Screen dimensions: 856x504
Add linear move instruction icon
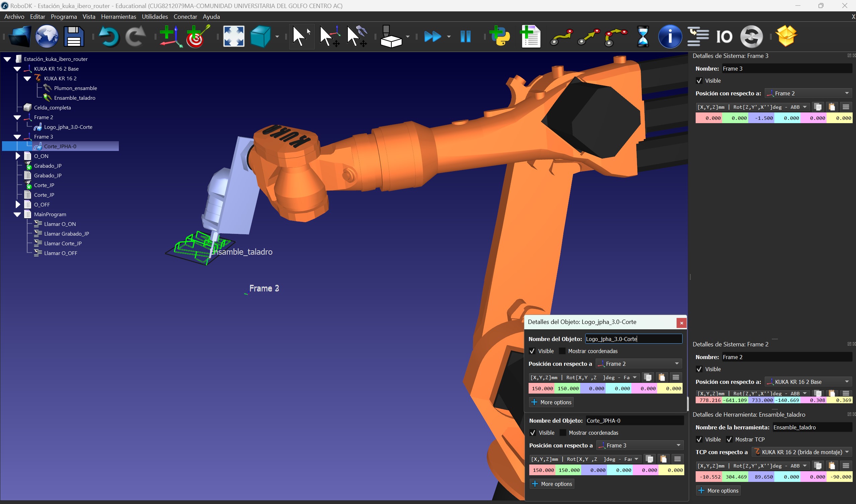point(589,37)
